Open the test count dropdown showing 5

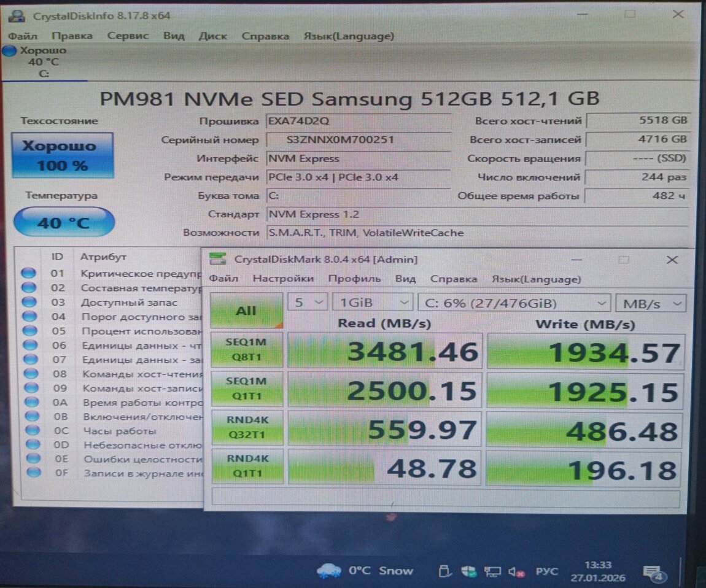(307, 303)
